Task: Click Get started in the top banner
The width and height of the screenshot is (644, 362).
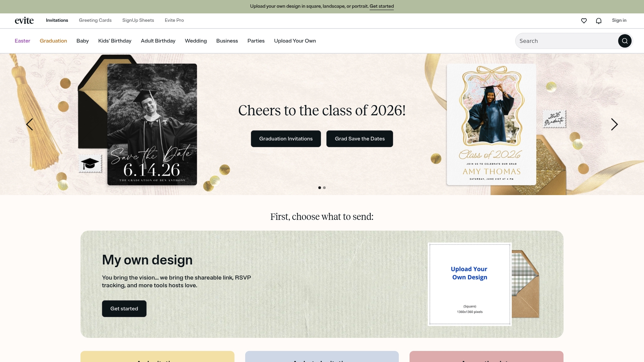Action: point(381,6)
